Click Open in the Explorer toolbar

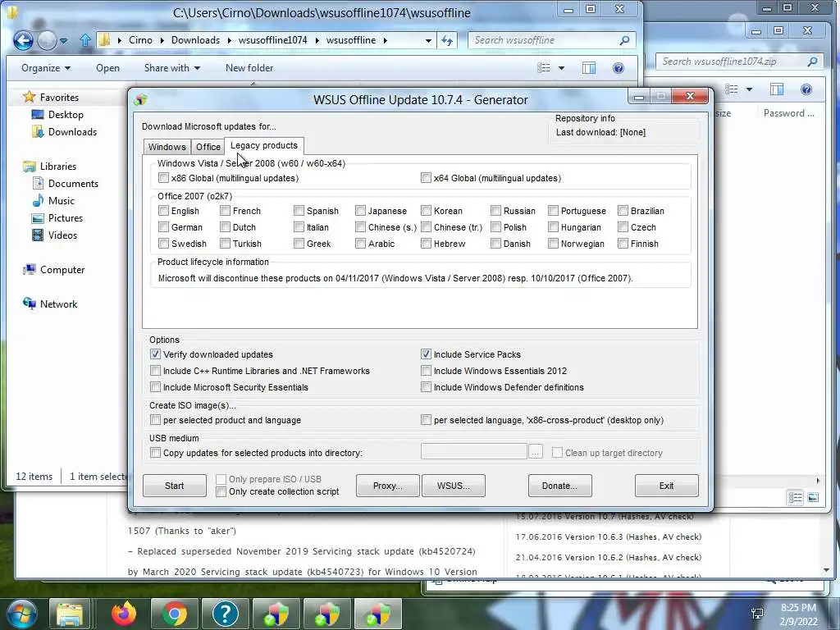point(107,68)
